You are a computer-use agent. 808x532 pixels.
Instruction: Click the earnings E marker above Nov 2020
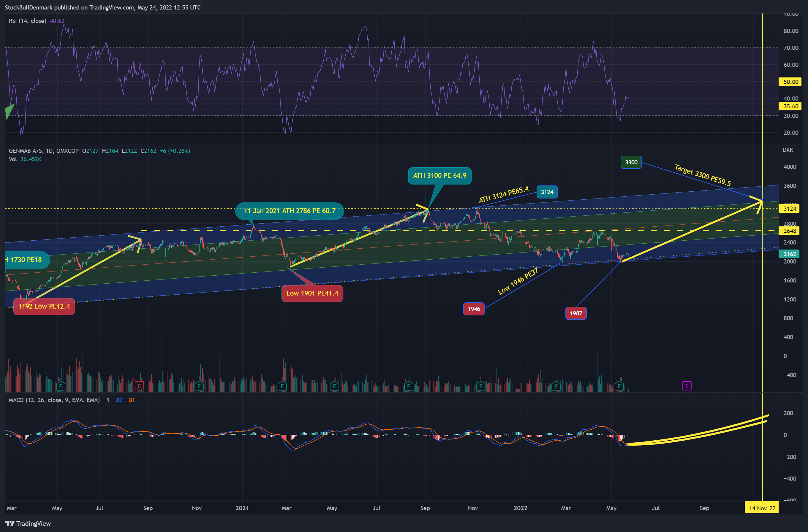199,386
